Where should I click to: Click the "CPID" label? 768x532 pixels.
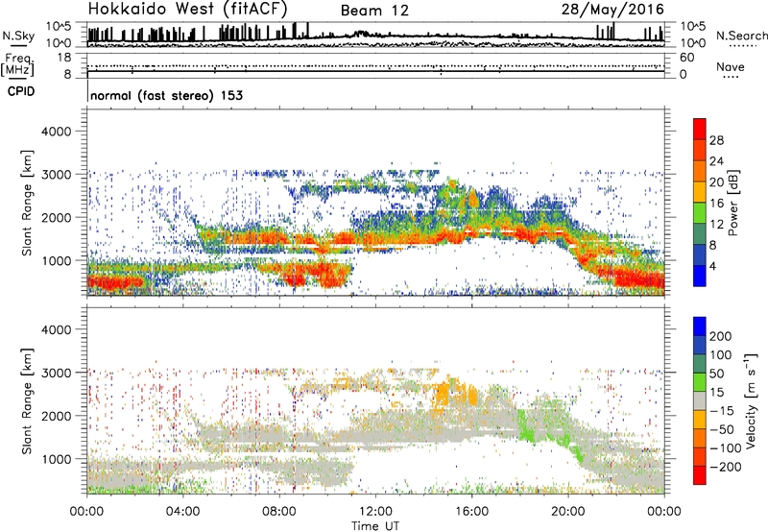coord(21,91)
